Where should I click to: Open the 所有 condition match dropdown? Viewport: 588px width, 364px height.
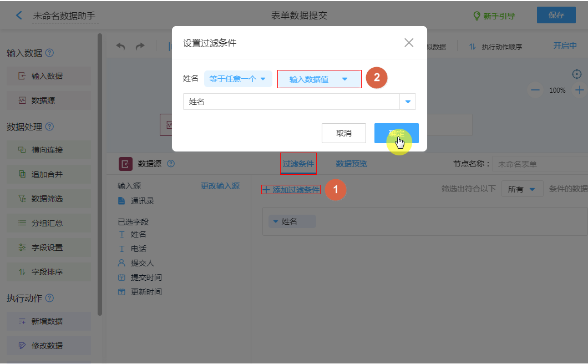pos(522,189)
